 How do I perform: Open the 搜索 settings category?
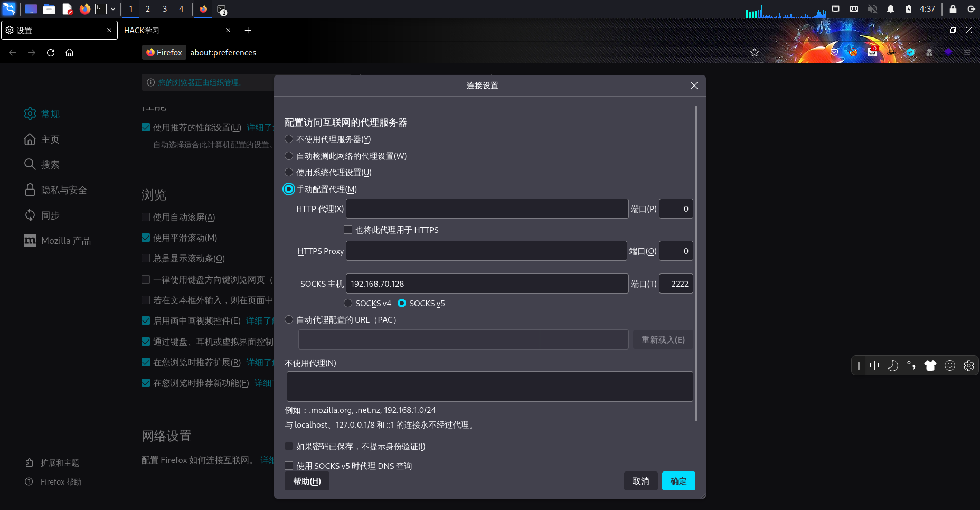[42, 165]
